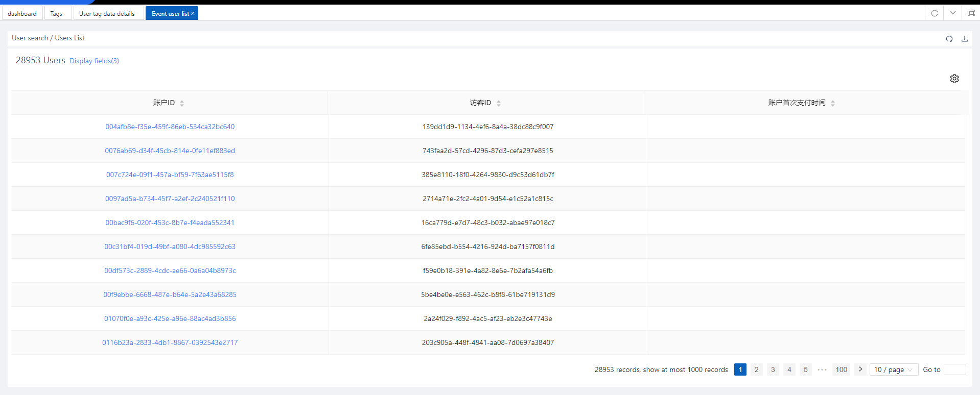Sort the table by 访客ID column
980x395 pixels.
coord(499,103)
